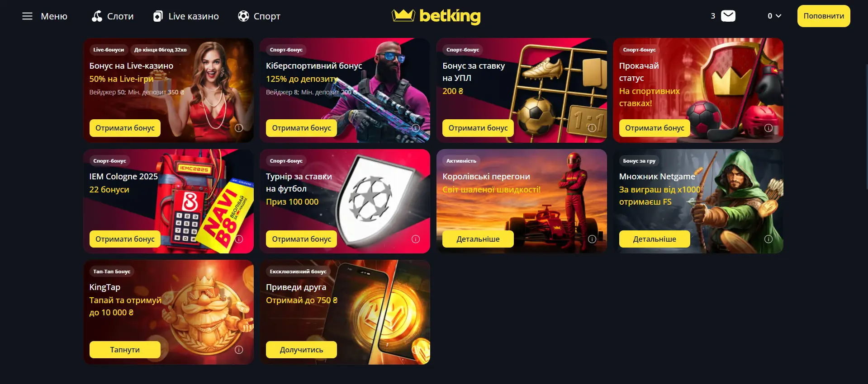Open the Спорт menu item
The height and width of the screenshot is (384, 868).
pos(267,16)
